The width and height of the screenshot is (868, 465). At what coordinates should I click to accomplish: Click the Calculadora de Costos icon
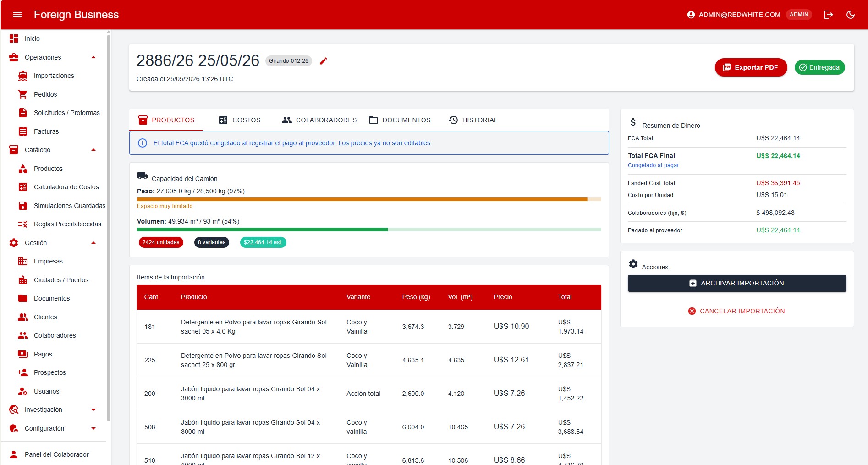[23, 187]
